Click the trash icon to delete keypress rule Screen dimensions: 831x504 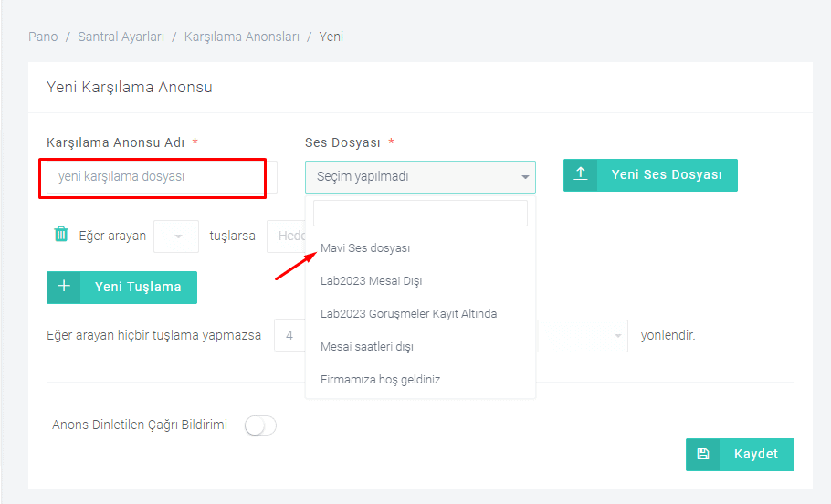click(x=61, y=235)
